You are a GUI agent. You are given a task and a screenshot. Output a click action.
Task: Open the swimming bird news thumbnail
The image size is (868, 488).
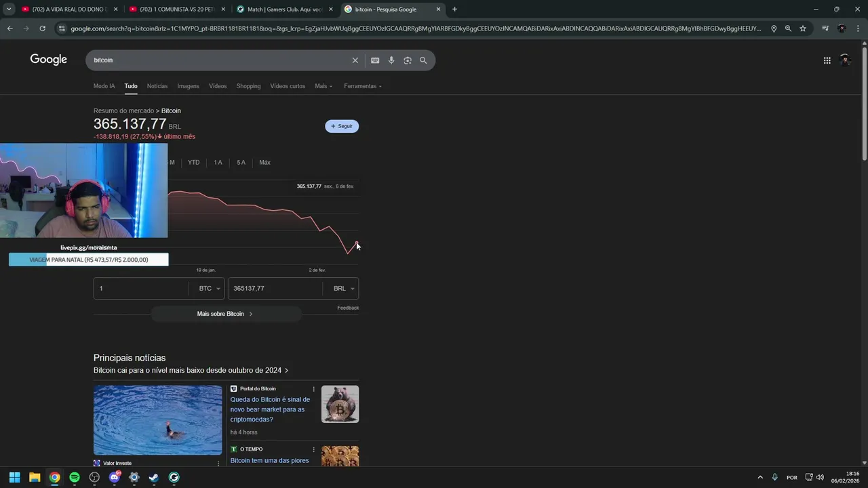[157, 420]
